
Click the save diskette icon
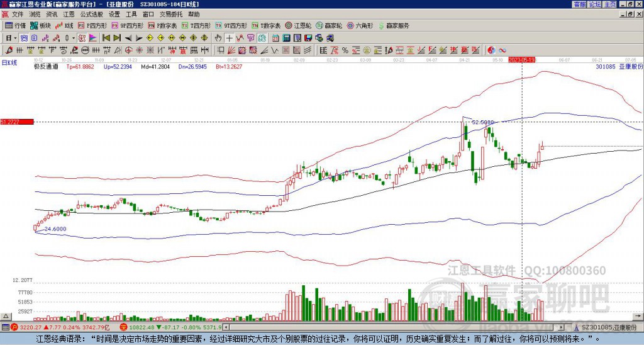click(x=308, y=38)
